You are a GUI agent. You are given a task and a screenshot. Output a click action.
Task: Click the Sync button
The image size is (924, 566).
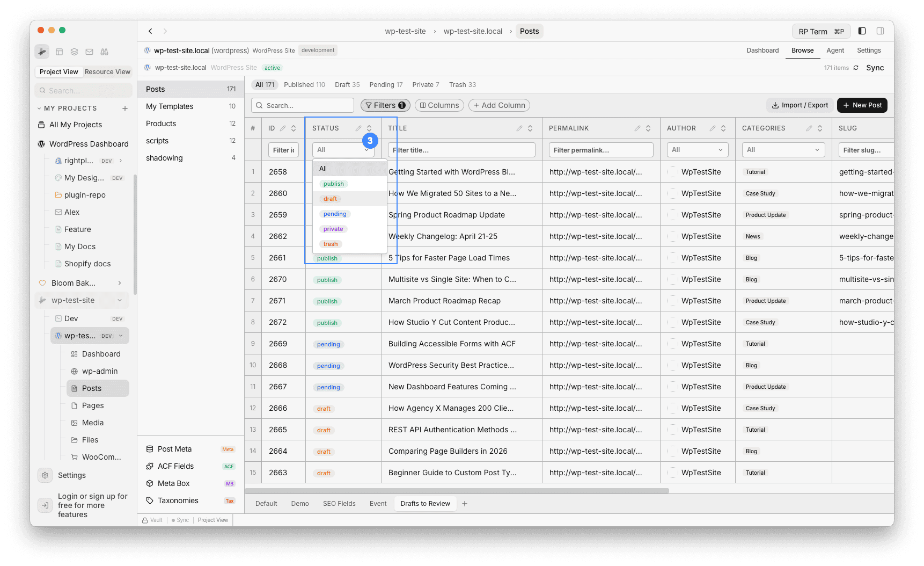(x=875, y=68)
